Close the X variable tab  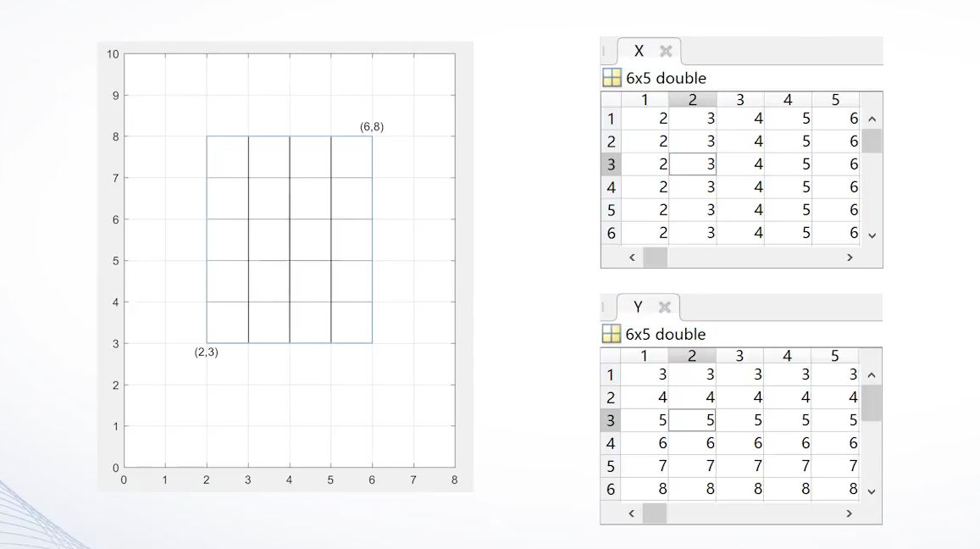(x=666, y=52)
